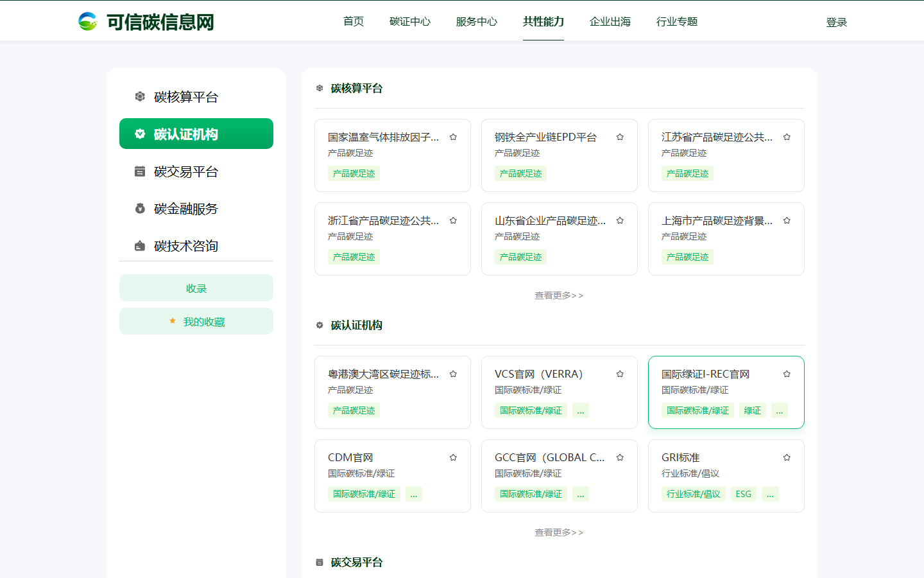Viewport: 924px width, 578px height.
Task: Expand more tags on GCC官网 card
Action: 581,494
